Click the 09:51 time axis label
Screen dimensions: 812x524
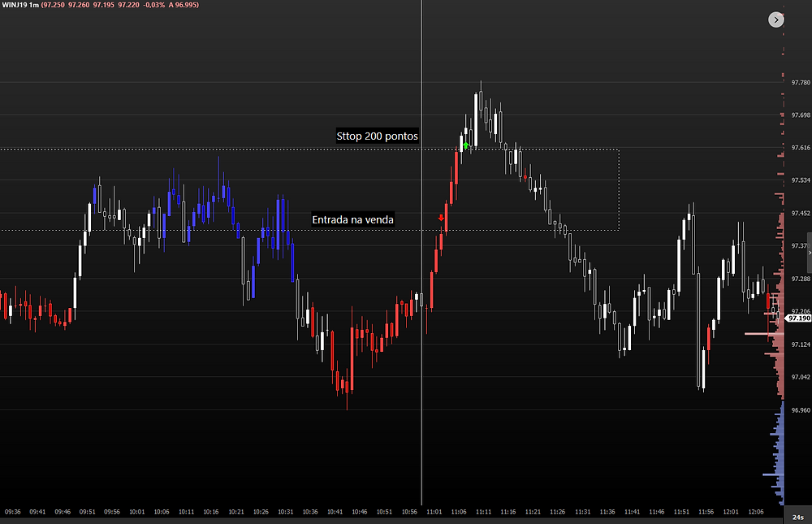(87, 512)
